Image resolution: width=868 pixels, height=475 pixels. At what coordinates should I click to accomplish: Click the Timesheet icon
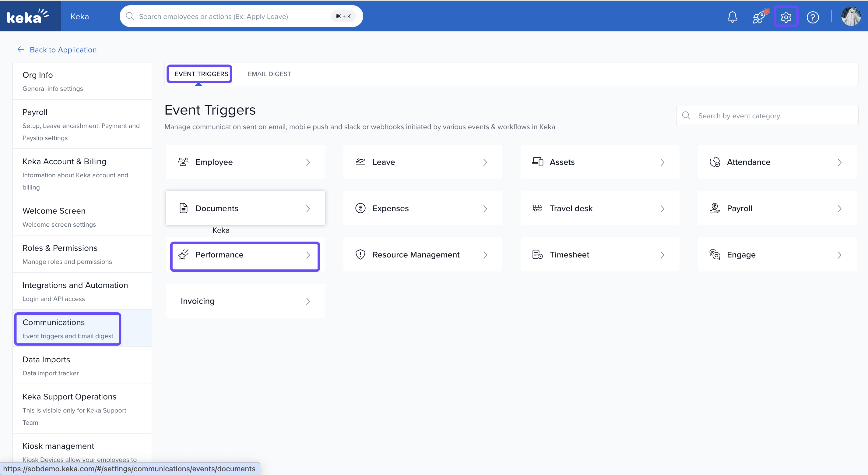537,254
